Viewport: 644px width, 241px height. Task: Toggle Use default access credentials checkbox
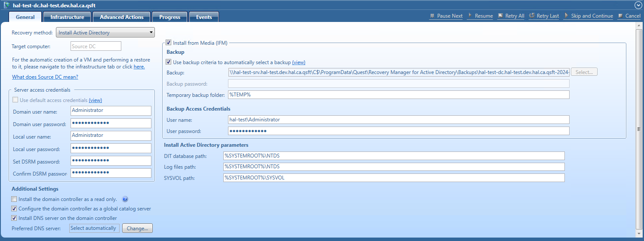15,100
